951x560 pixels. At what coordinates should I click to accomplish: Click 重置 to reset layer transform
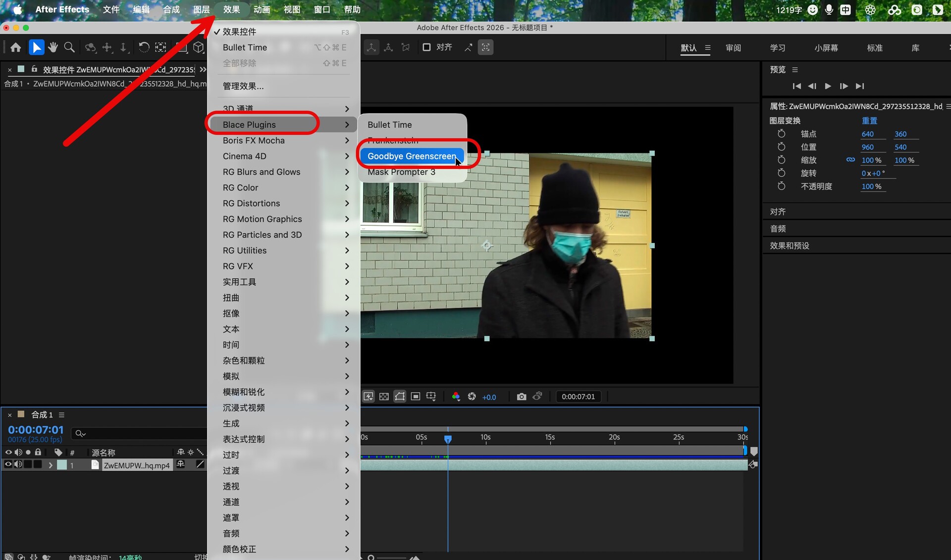869,121
